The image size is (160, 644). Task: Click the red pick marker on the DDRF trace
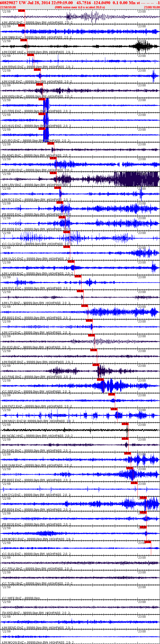pyautogui.click(x=24, y=40)
